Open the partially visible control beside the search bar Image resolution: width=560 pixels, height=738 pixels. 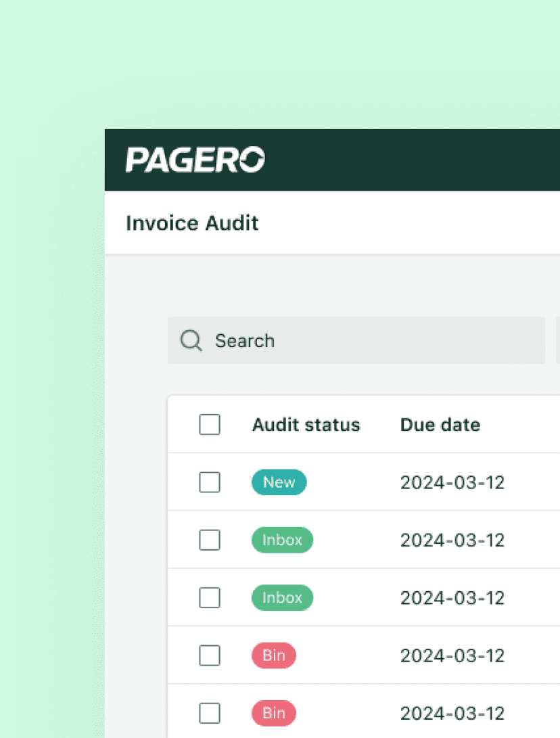pos(557,340)
